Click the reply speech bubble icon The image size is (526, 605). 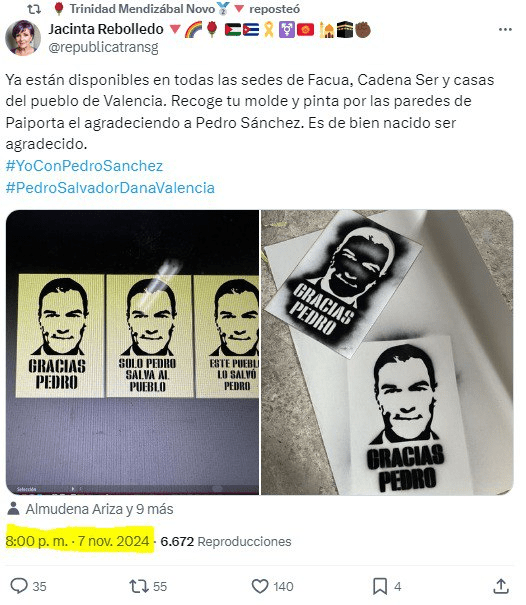[19, 585]
